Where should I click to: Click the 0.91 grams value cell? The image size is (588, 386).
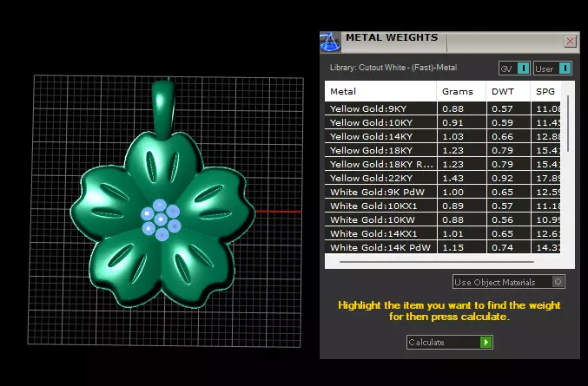coord(461,122)
